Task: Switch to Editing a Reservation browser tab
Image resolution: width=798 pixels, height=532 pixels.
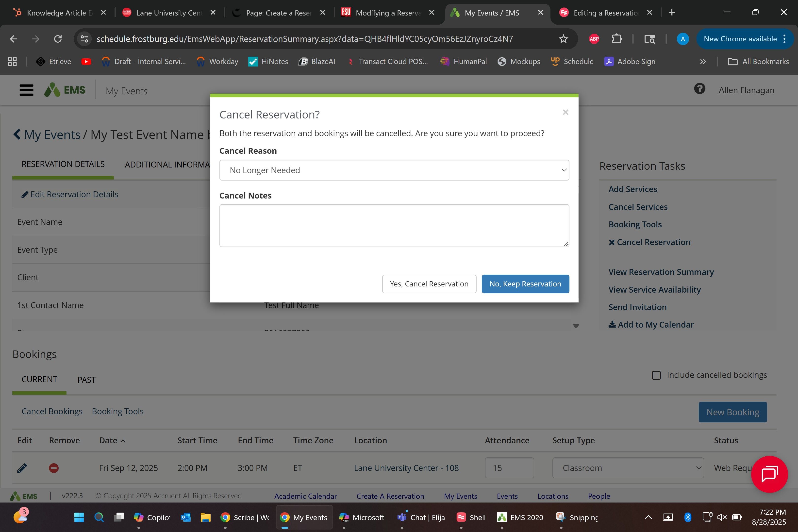Action: click(605, 13)
